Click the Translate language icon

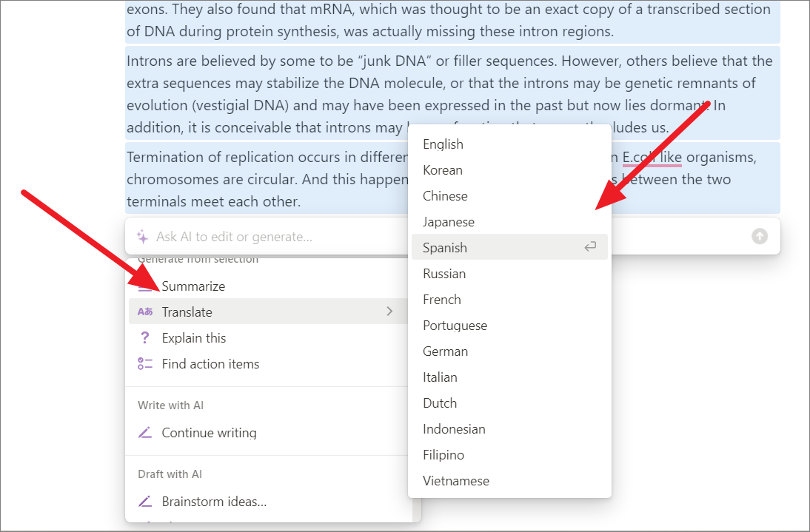click(145, 312)
